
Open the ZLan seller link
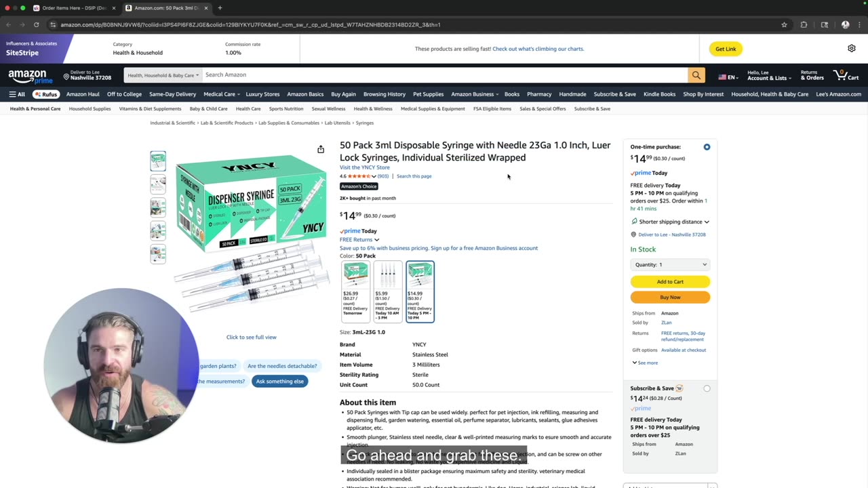click(x=666, y=323)
